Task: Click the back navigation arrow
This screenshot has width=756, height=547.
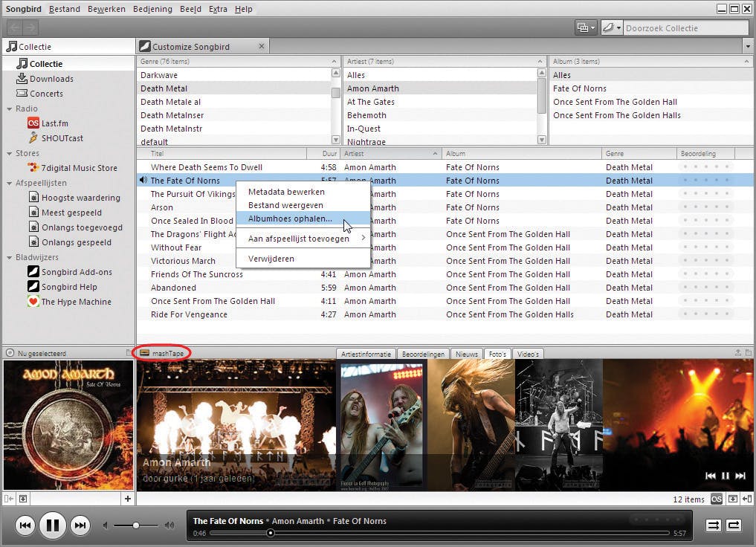Action: click(x=14, y=27)
